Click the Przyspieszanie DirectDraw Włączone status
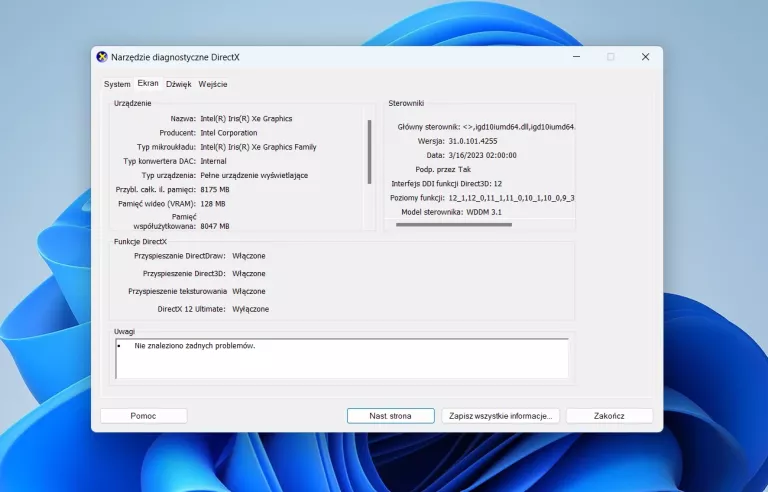Screen dimensions: 768x492 pyautogui.click(x=249, y=256)
